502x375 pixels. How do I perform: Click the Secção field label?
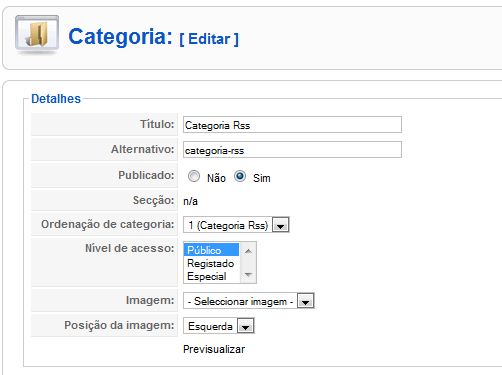(153, 200)
